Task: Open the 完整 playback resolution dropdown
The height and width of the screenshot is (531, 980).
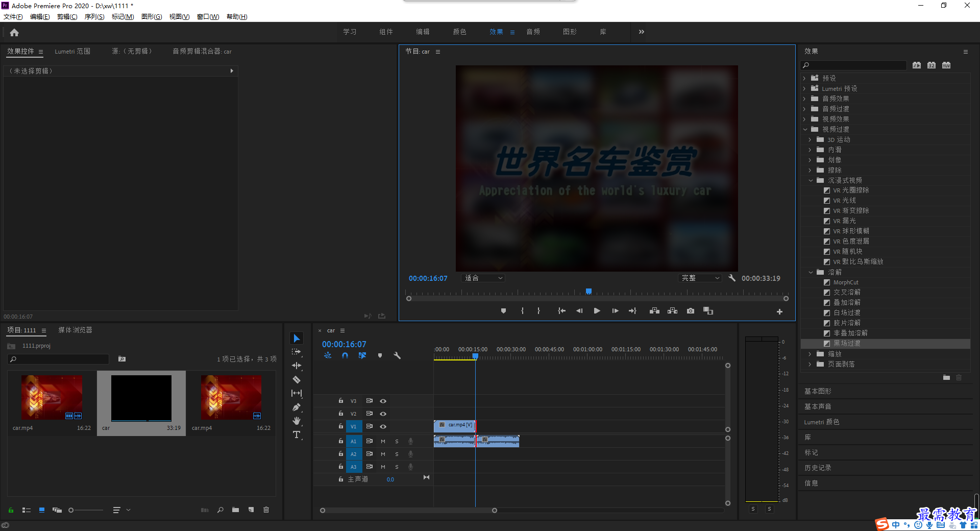Action: 700,278
